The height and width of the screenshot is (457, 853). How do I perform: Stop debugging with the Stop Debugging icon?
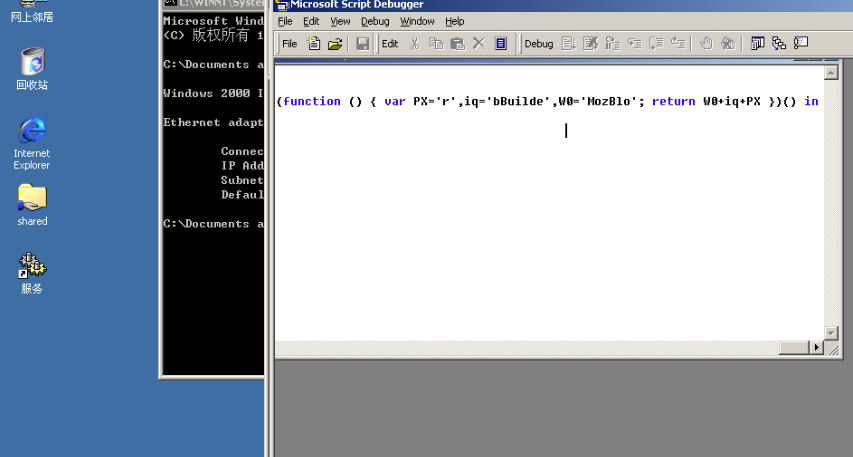[590, 44]
